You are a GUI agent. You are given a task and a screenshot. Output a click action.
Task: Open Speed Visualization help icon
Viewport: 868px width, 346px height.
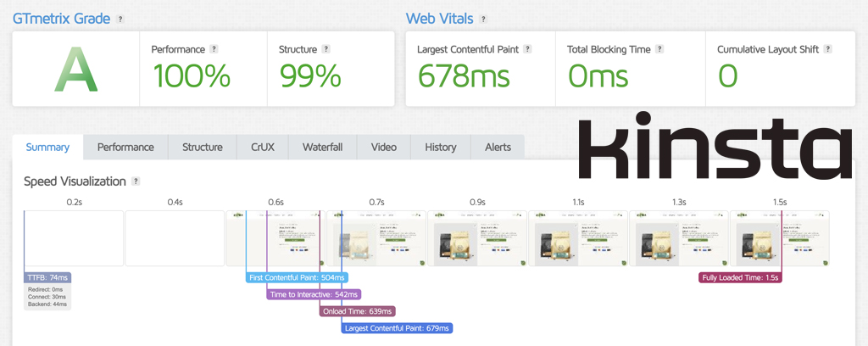point(136,181)
